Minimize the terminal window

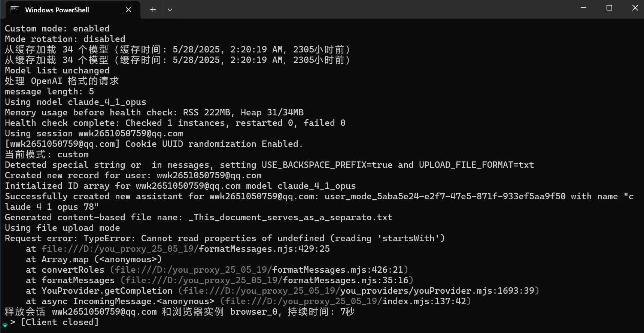click(x=583, y=8)
